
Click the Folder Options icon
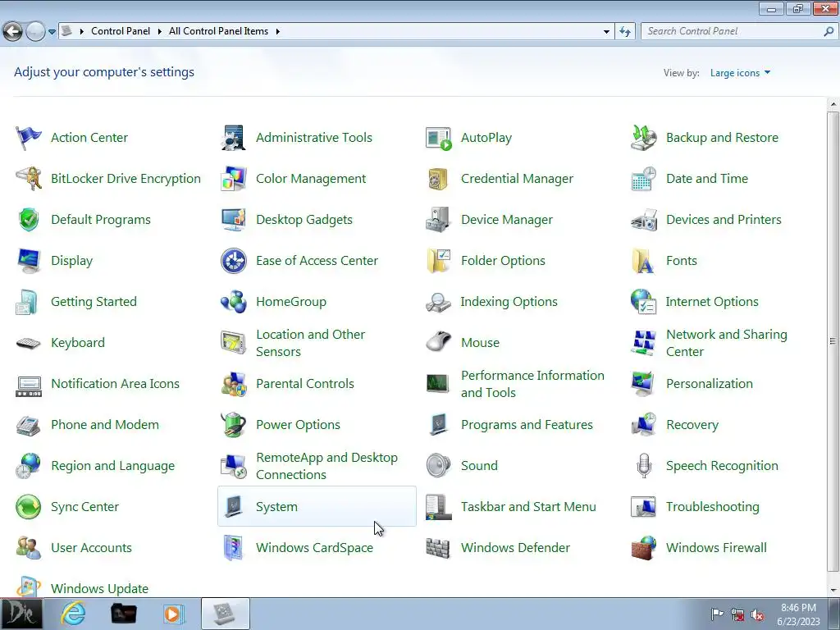click(x=439, y=261)
